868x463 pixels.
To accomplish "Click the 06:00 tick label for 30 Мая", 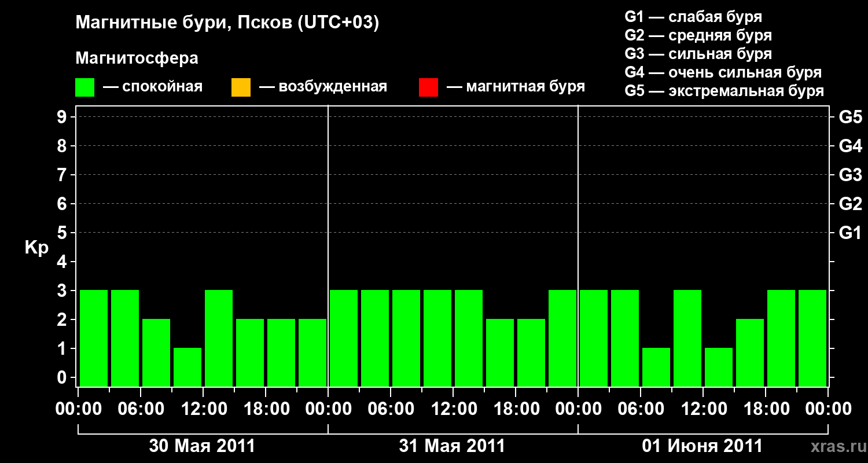I will (141, 409).
